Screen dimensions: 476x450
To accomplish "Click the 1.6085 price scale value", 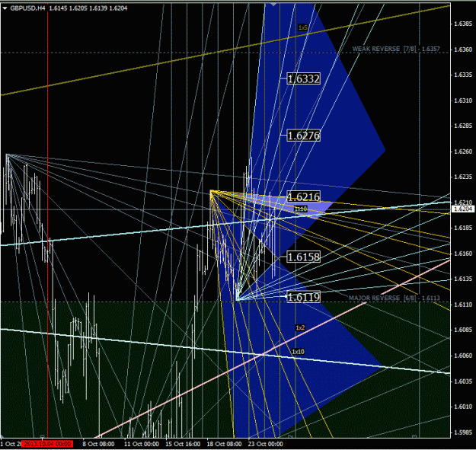I will (x=463, y=330).
